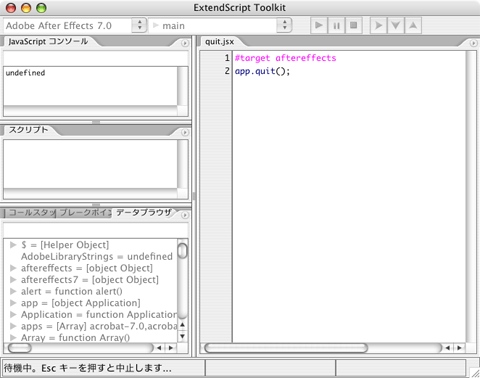Click the step into button

(x=396, y=25)
